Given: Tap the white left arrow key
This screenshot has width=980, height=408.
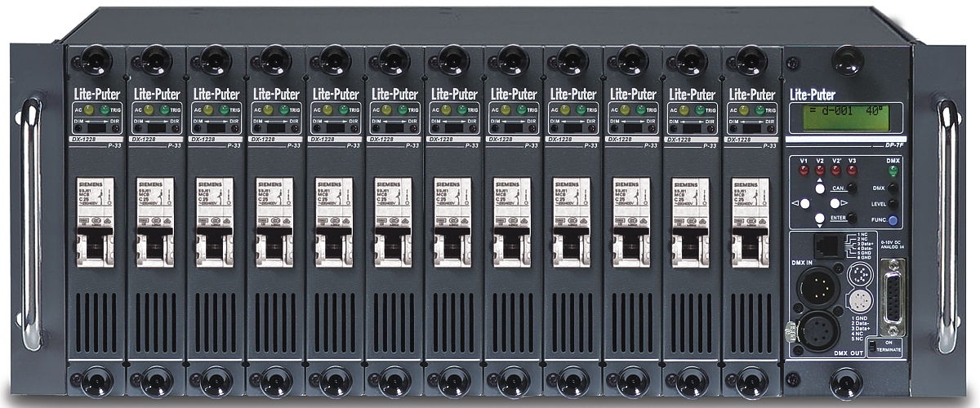Looking at the screenshot, I should pyautogui.click(x=804, y=203).
